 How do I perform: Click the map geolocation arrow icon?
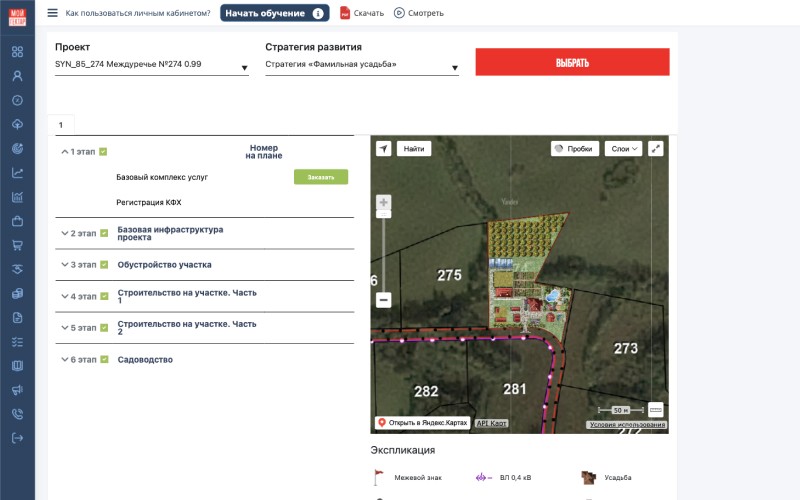point(383,149)
